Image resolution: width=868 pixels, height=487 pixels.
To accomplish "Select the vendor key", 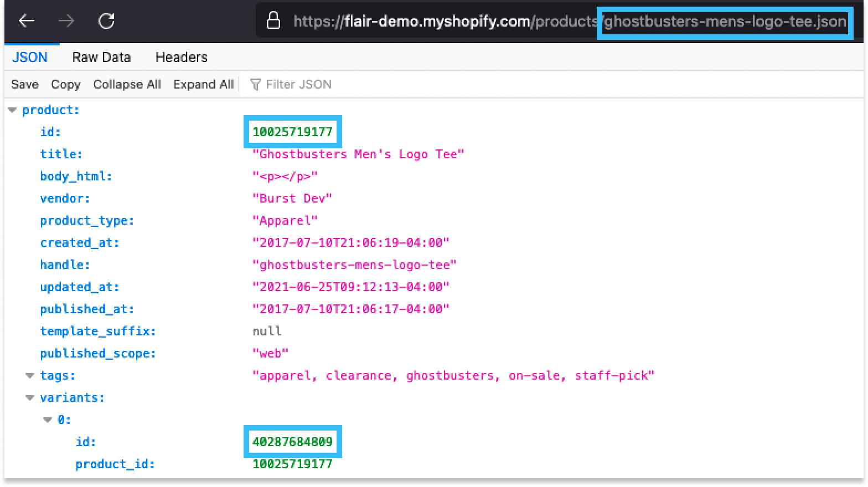I will pyautogui.click(x=65, y=198).
